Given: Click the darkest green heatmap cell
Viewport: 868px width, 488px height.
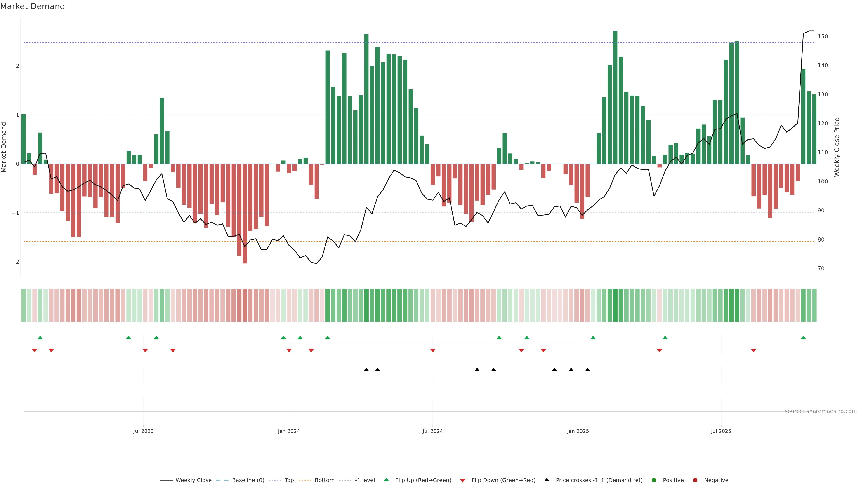Looking at the screenshot, I should [615, 305].
